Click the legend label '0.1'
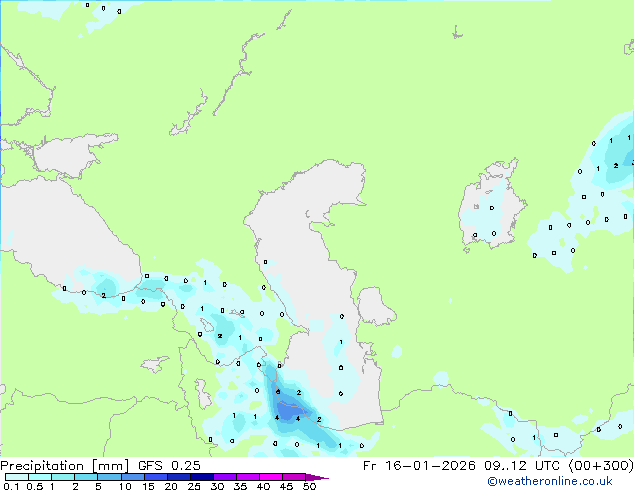The image size is (634, 490). coord(11,486)
